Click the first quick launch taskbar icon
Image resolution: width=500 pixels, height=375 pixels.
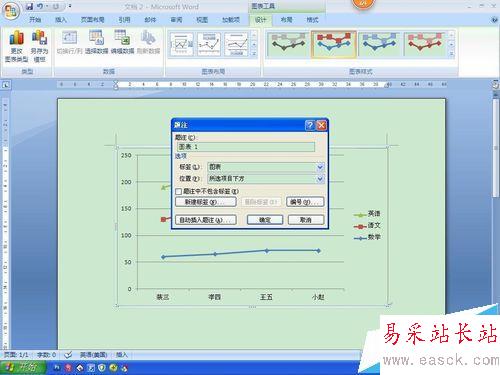(x=57, y=368)
